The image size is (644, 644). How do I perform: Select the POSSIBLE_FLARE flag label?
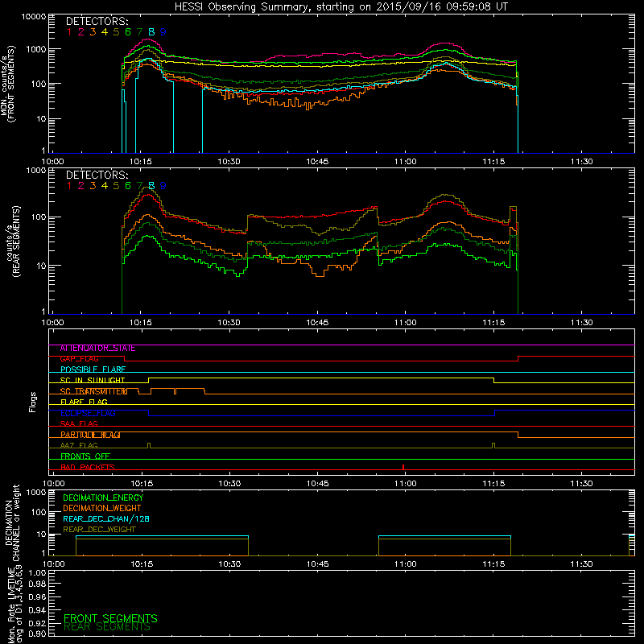[93, 369]
